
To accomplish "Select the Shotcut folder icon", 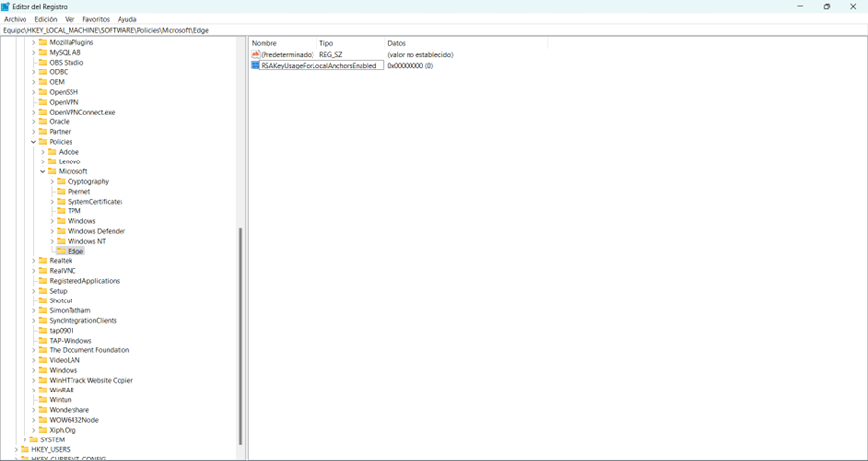I will tap(43, 300).
